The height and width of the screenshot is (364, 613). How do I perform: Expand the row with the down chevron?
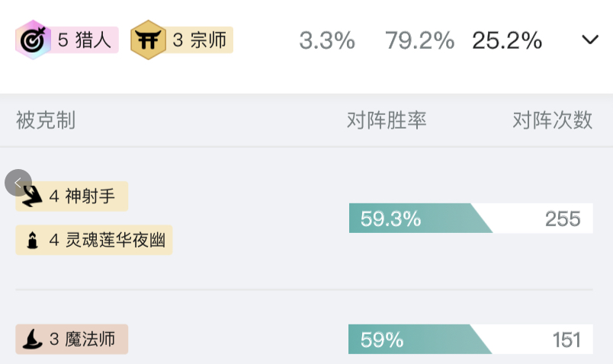pyautogui.click(x=590, y=40)
